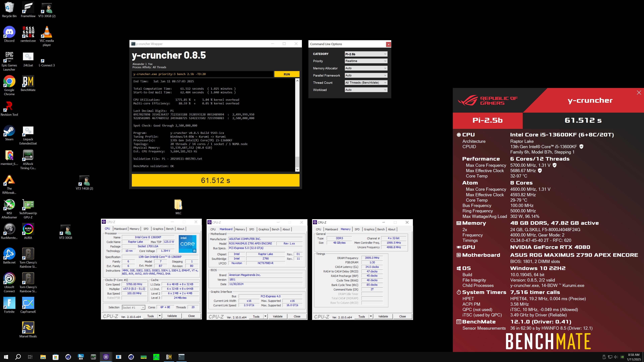644x362 pixels.
Task: Open Task View from the taskbar
Action: (x=30, y=357)
